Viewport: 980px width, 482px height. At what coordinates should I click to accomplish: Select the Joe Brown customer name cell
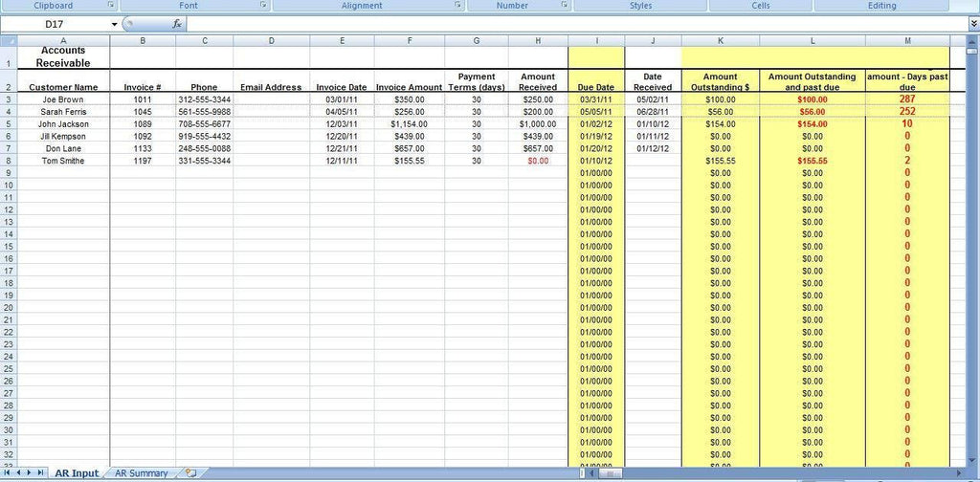(63, 99)
